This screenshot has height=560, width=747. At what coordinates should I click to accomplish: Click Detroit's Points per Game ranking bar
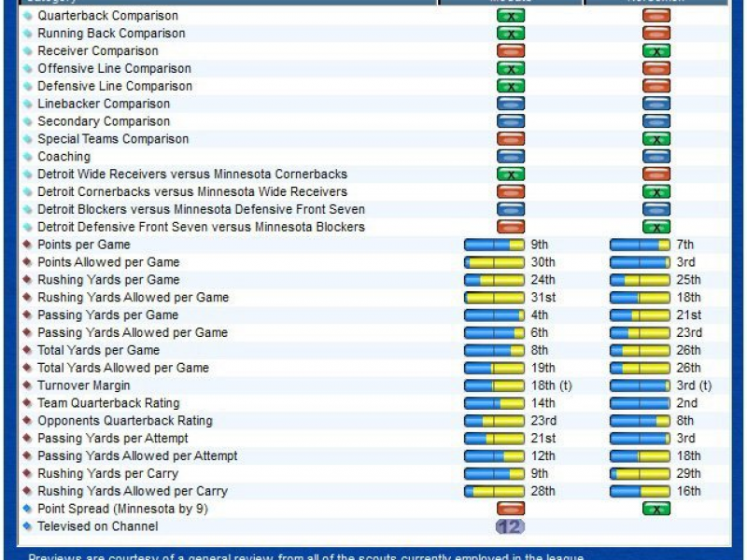pos(494,245)
